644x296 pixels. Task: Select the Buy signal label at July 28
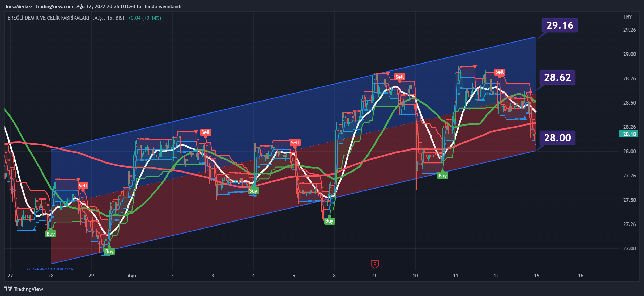coord(51,234)
